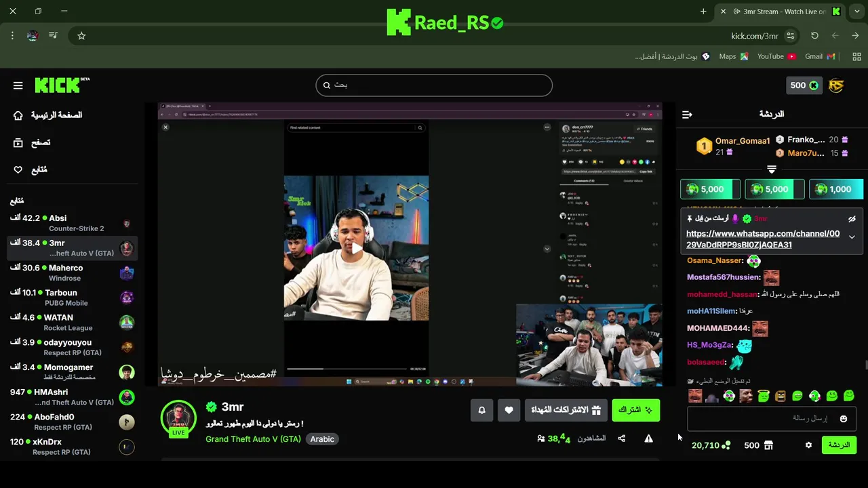Open the Grand Theft Auto V category link
868x488 pixels.
pos(253,439)
